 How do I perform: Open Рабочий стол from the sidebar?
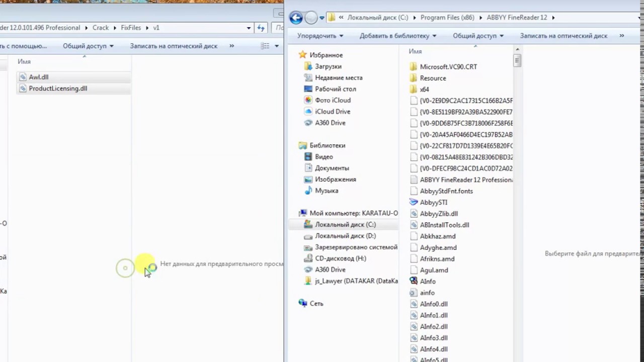click(335, 89)
